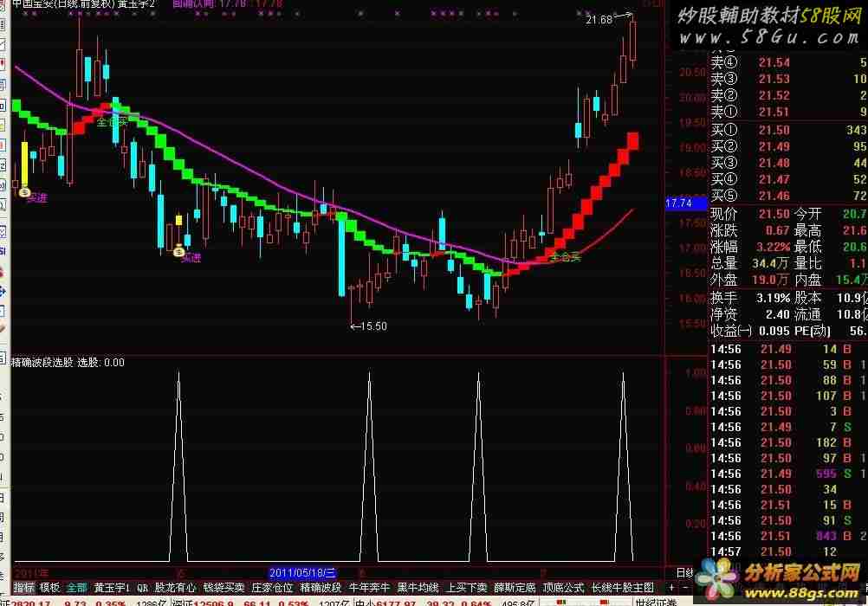868x606 pixels.
Task: Click the first white spike in 精确波段选股 chart
Action: [x=178, y=465]
